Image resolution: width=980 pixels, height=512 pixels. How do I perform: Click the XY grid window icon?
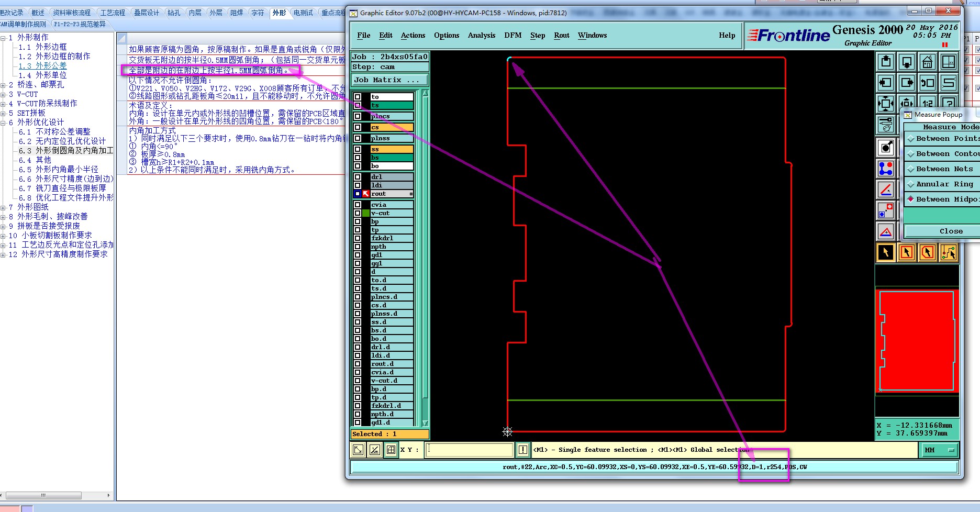tap(949, 62)
